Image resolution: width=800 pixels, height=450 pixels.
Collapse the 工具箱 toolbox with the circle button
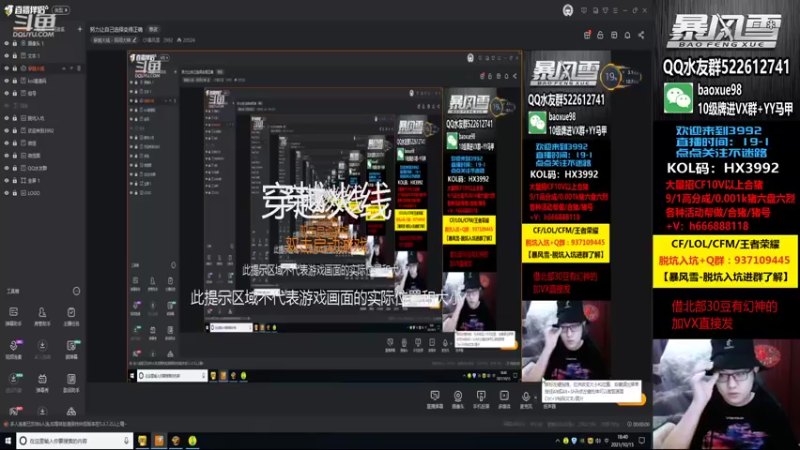coord(76,291)
